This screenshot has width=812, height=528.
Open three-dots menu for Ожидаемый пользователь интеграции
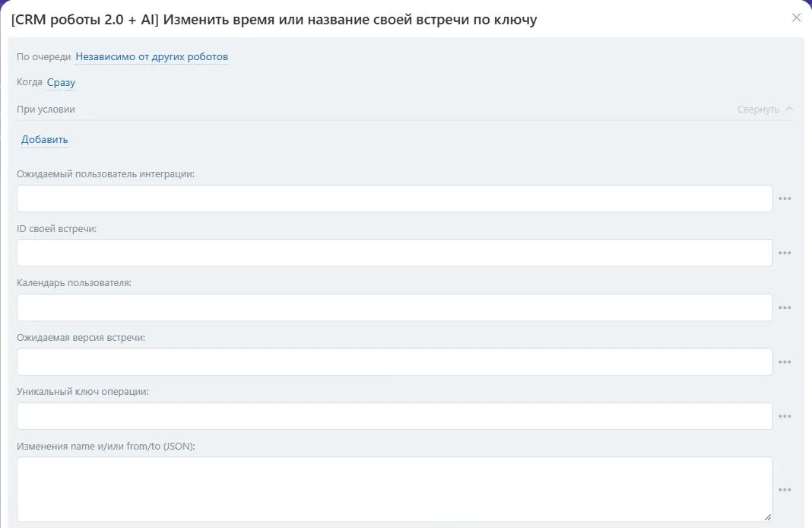click(x=785, y=199)
